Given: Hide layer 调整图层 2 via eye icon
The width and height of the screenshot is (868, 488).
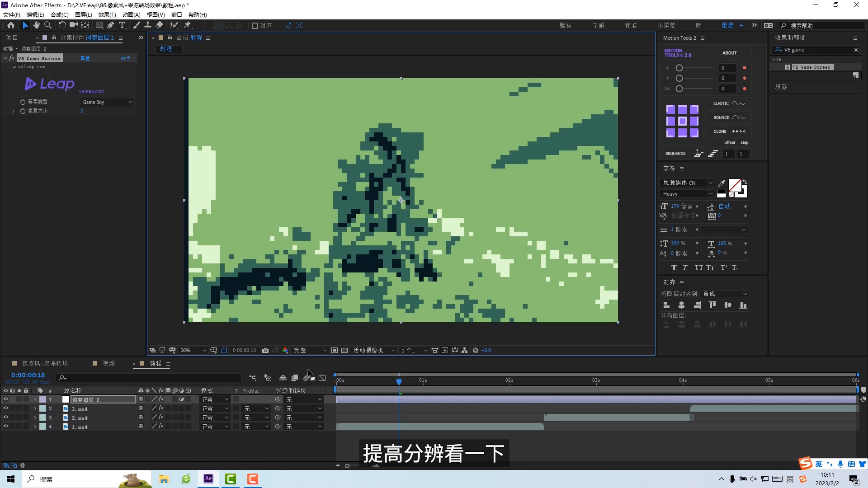Looking at the screenshot, I should pyautogui.click(x=6, y=399).
